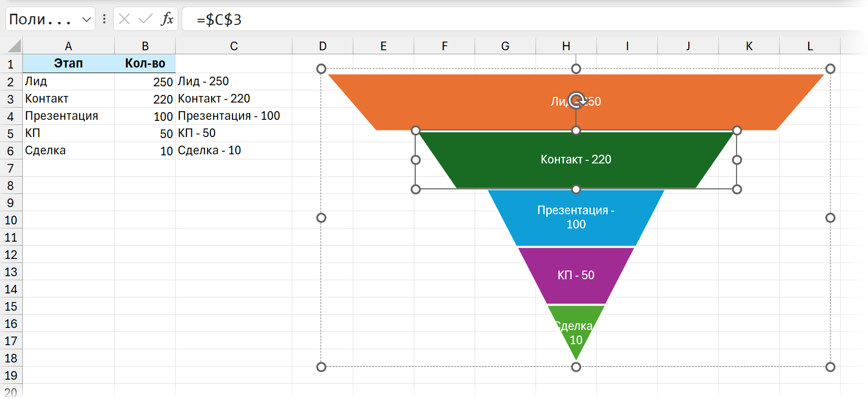Select column D header
The width and height of the screenshot is (868, 399).
tap(322, 46)
